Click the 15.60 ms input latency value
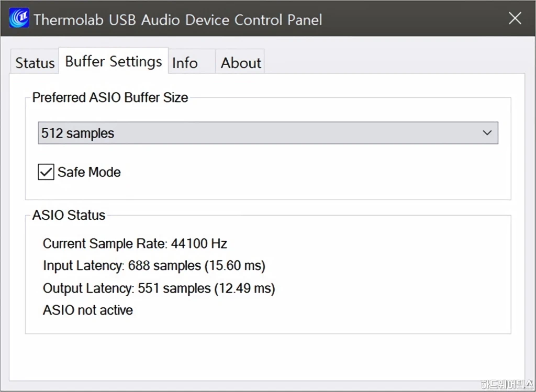 (x=236, y=265)
